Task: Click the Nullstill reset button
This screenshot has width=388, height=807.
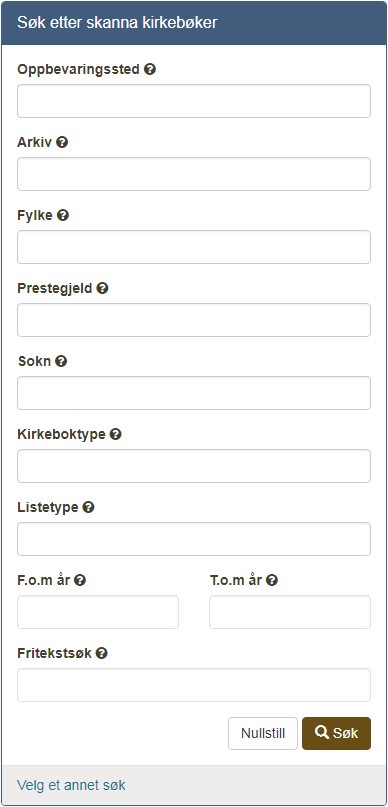Action: (263, 733)
